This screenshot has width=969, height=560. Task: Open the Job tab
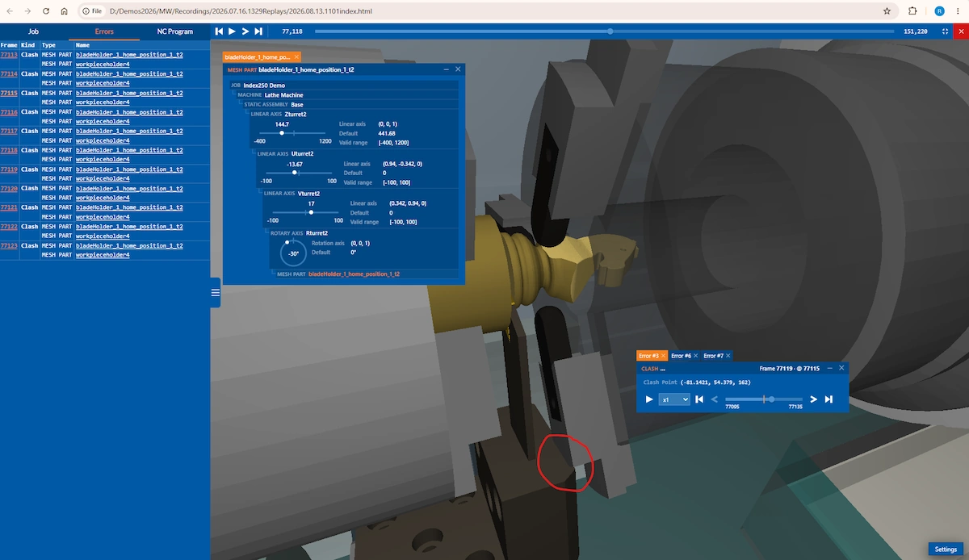click(x=33, y=31)
